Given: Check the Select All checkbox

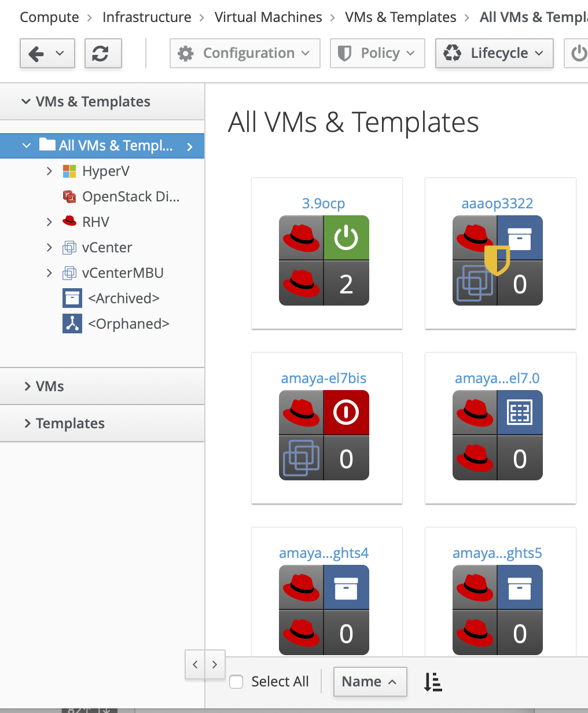Looking at the screenshot, I should pos(236,682).
